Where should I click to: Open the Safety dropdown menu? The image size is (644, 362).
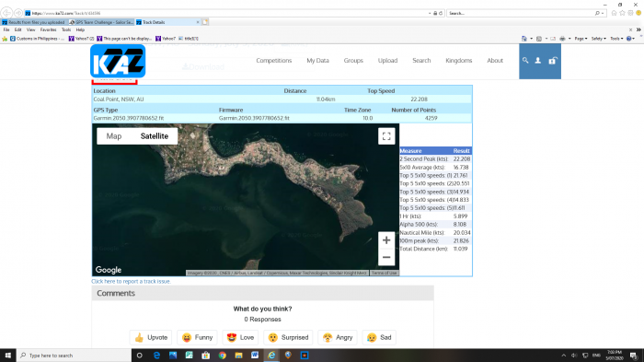pyautogui.click(x=599, y=39)
